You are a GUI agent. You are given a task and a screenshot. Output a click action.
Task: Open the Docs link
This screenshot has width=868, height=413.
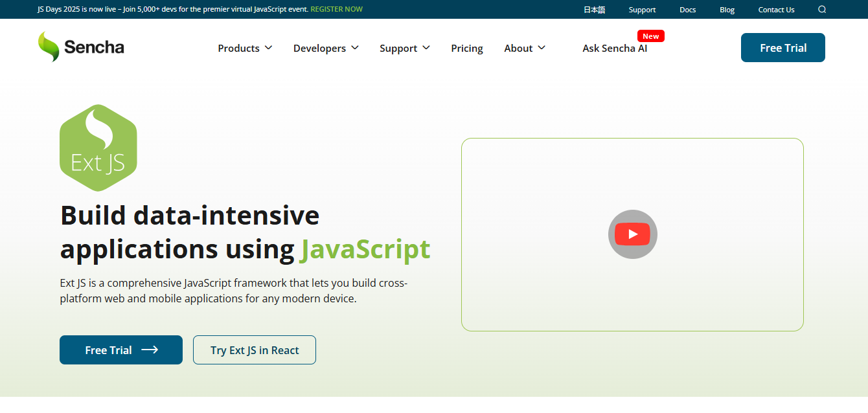(687, 9)
